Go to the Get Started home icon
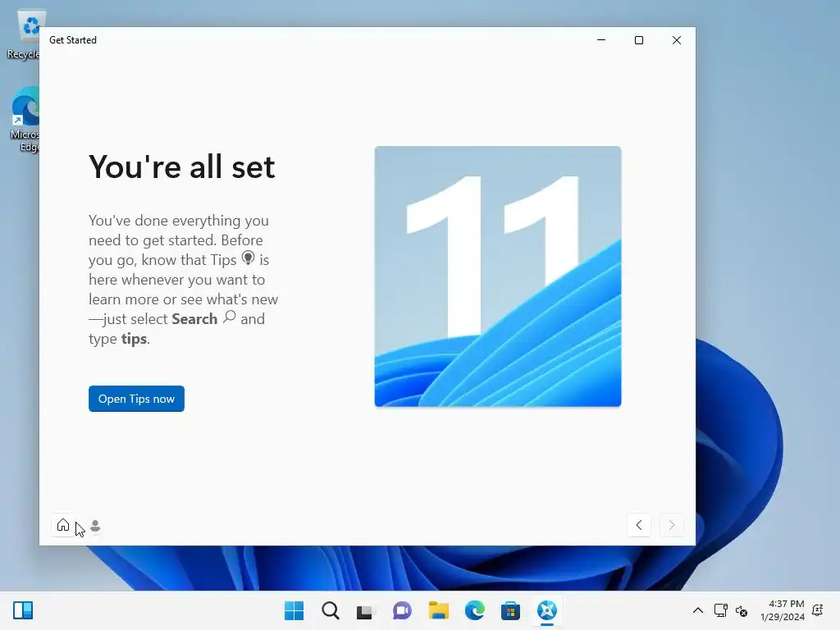The width and height of the screenshot is (840, 630). click(x=63, y=525)
